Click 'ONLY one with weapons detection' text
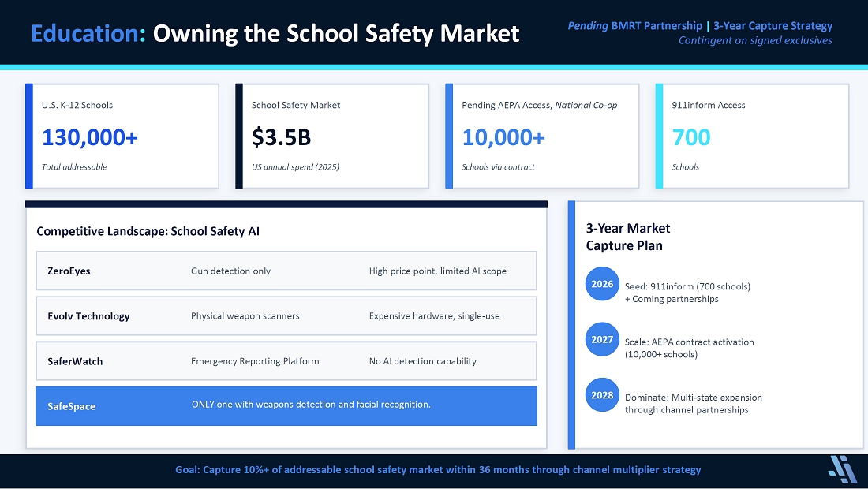The image size is (868, 489). pyautogui.click(x=311, y=405)
